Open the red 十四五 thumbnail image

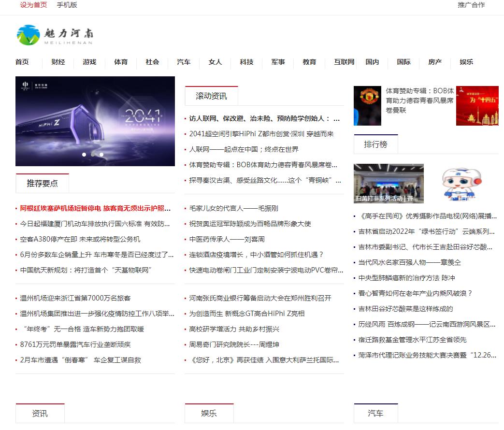coord(477,106)
